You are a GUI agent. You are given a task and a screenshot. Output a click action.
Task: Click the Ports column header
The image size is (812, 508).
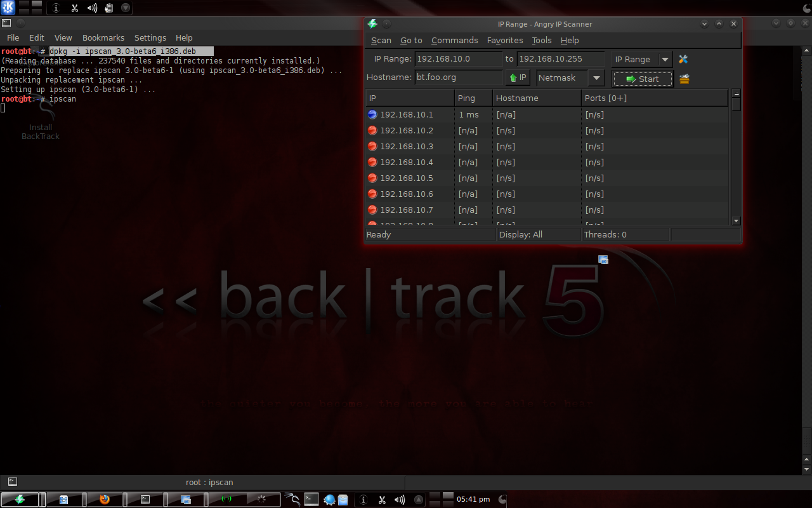click(x=655, y=98)
